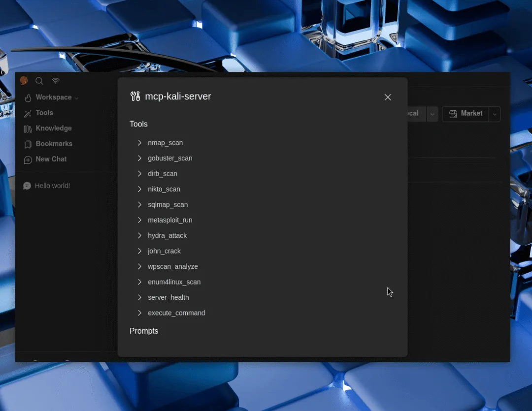The width and height of the screenshot is (532, 411).
Task: Click the partially hidden Local button
Action: (417, 114)
